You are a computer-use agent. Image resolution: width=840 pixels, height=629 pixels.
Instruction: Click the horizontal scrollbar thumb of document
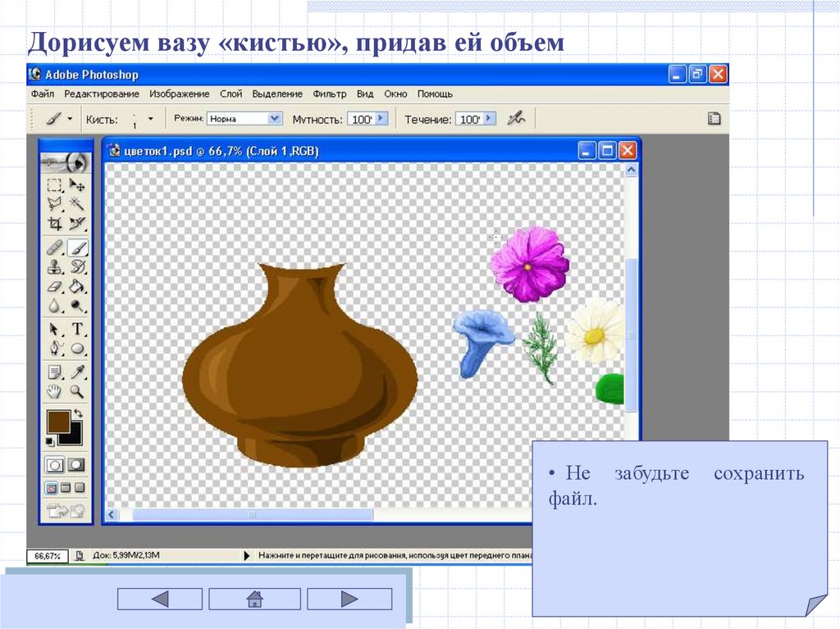coord(253,515)
